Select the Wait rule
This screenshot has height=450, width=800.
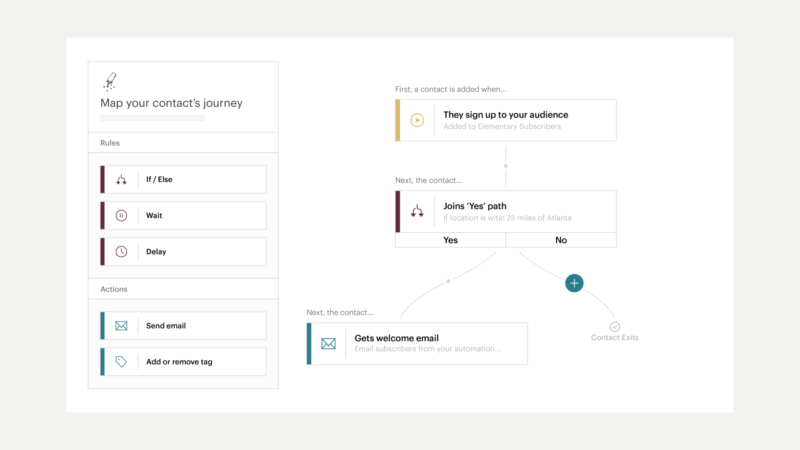point(183,215)
